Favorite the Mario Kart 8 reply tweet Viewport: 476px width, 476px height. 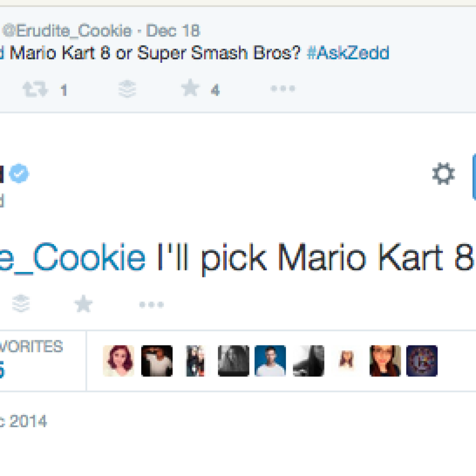pyautogui.click(x=84, y=304)
